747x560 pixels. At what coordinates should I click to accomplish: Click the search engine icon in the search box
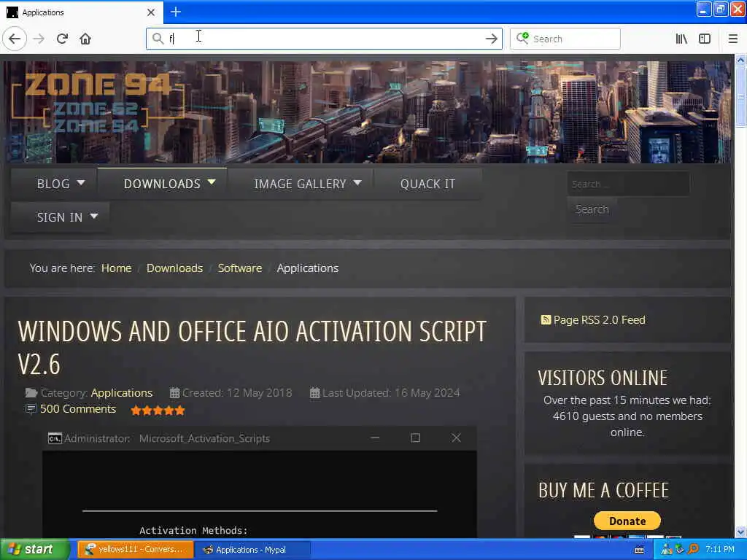pyautogui.click(x=522, y=38)
